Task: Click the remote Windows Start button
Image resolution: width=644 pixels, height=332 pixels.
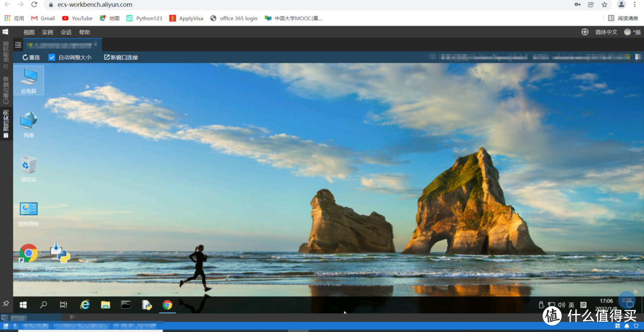Action: point(23,305)
